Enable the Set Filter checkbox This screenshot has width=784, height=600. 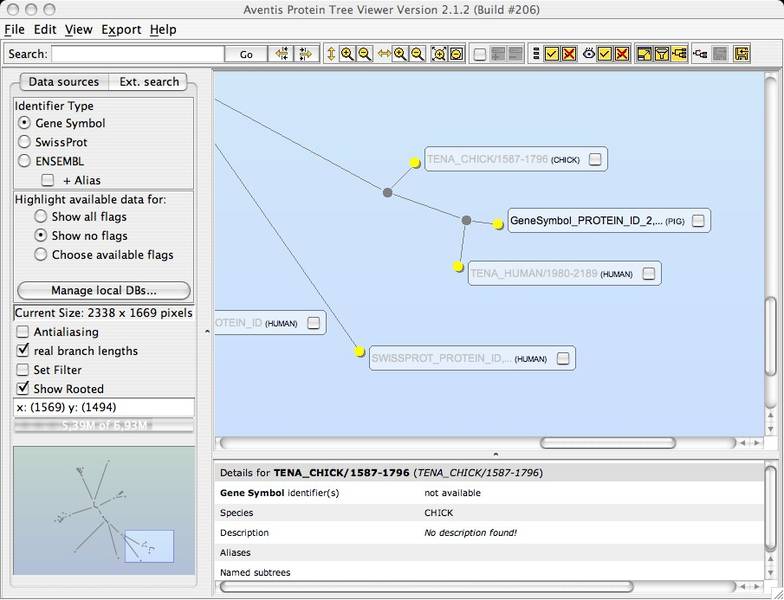[x=22, y=370]
